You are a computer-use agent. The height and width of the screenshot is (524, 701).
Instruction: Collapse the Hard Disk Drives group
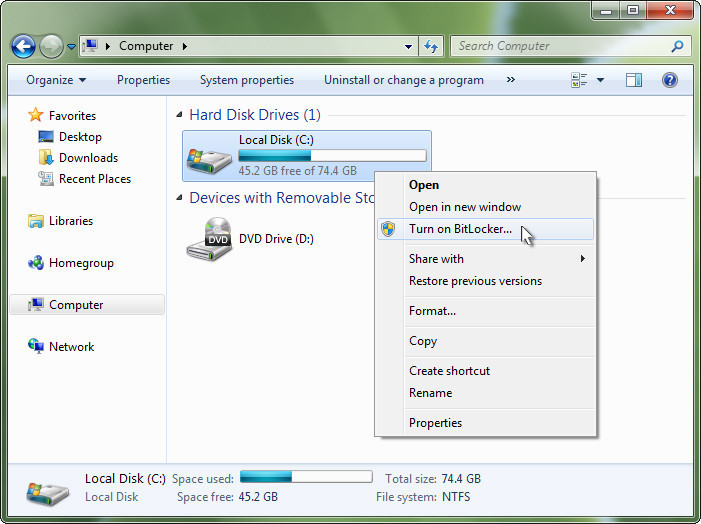(x=180, y=115)
